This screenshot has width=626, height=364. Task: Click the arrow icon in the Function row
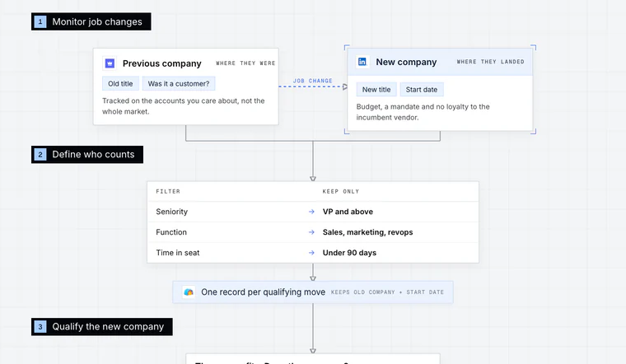pyautogui.click(x=312, y=232)
